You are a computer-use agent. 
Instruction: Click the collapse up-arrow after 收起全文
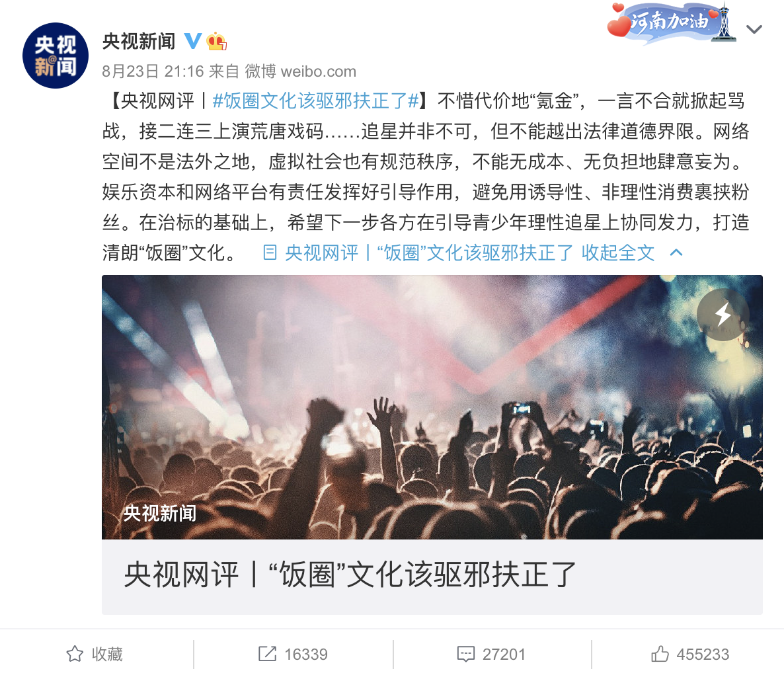tap(676, 252)
